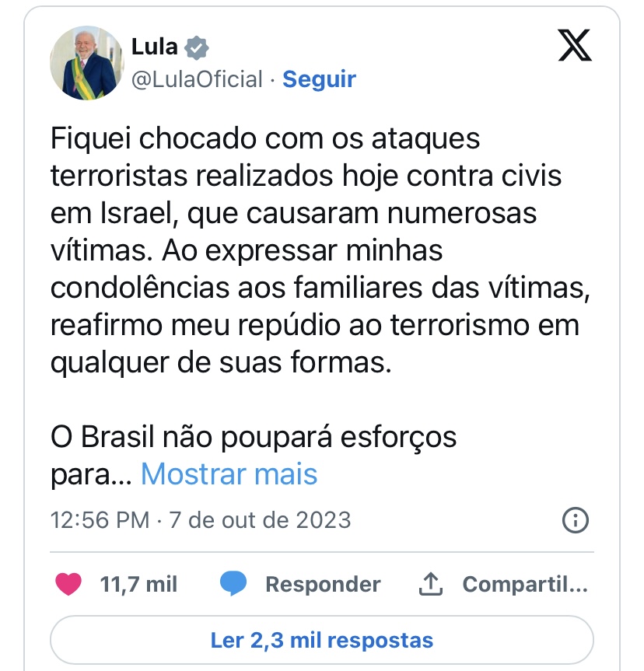Open Ler 2,3 mil respostas
Image resolution: width=644 pixels, height=671 pixels.
(322, 641)
